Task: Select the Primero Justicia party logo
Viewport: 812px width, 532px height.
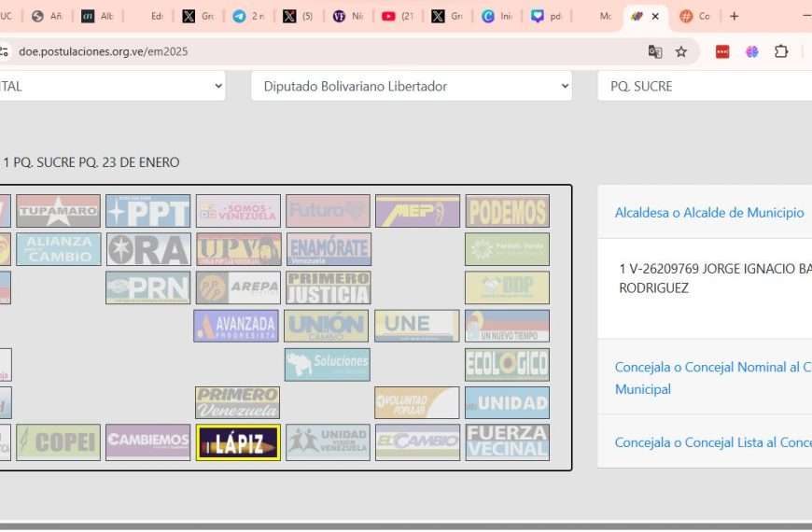Action: [x=328, y=287]
